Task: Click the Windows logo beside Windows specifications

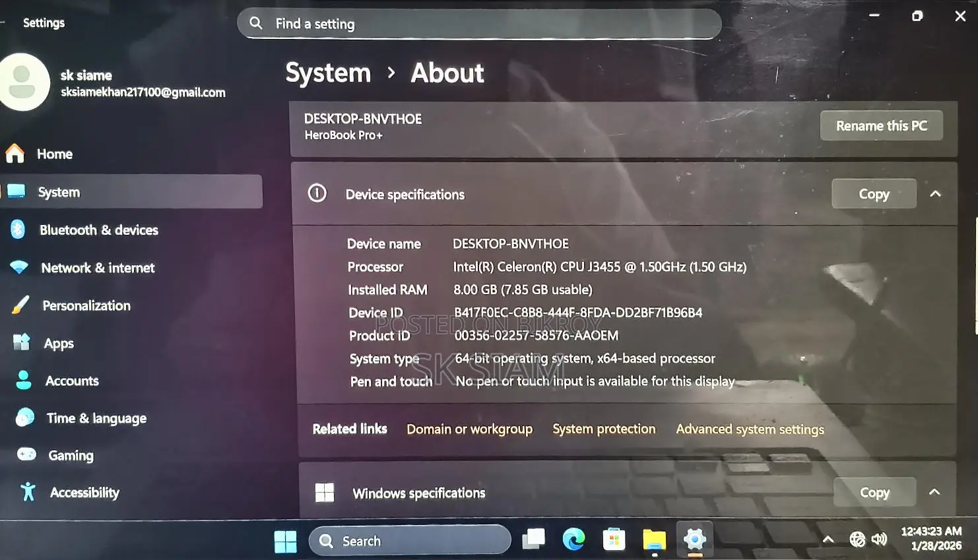Action: (324, 492)
